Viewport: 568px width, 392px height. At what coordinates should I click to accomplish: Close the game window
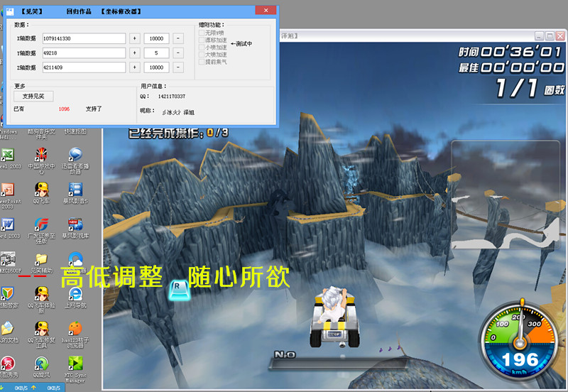[x=560, y=36]
